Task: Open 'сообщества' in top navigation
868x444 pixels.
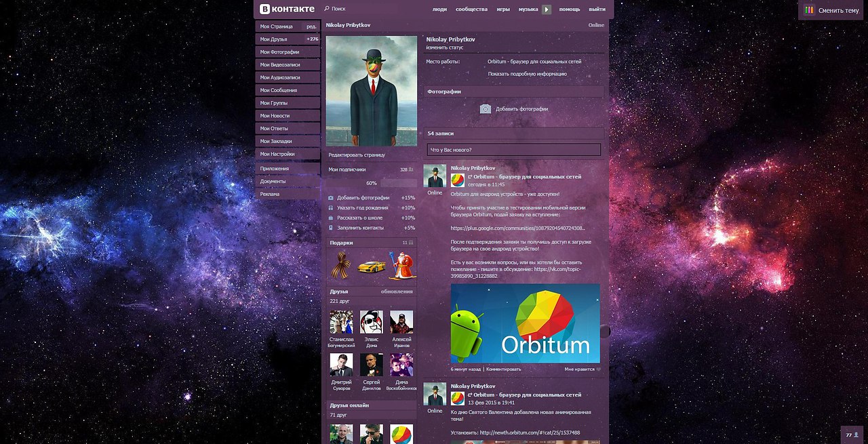Action: (471, 9)
